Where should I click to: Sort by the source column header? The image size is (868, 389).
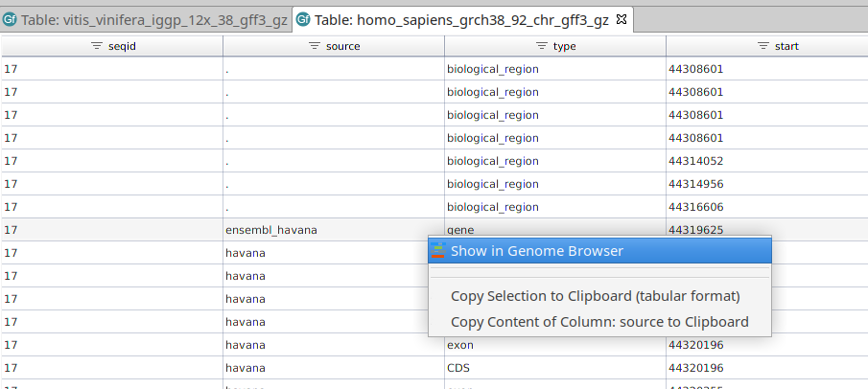pos(342,46)
